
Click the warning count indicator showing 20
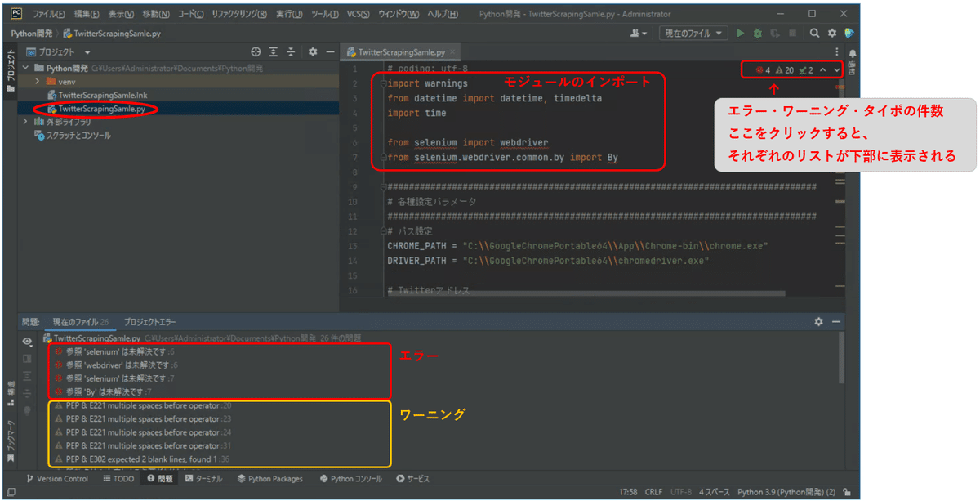(x=784, y=69)
